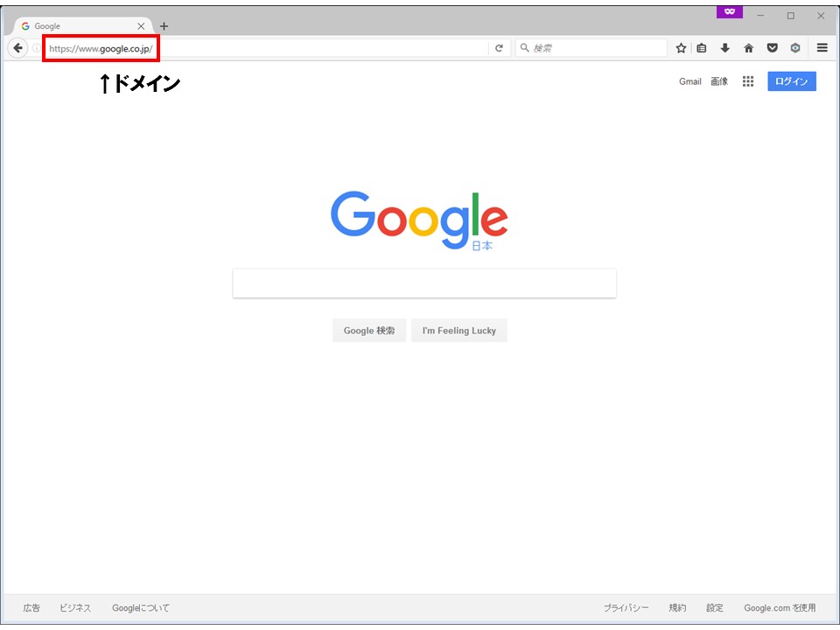Open the 広告 footer link

point(31,608)
